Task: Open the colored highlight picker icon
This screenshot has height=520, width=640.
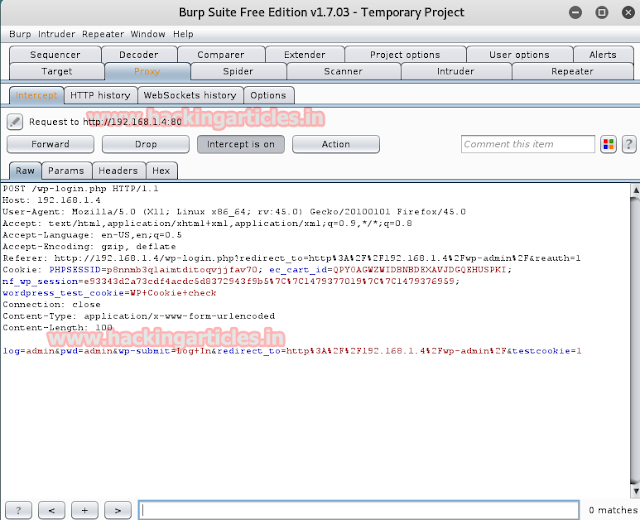Action: pos(608,144)
